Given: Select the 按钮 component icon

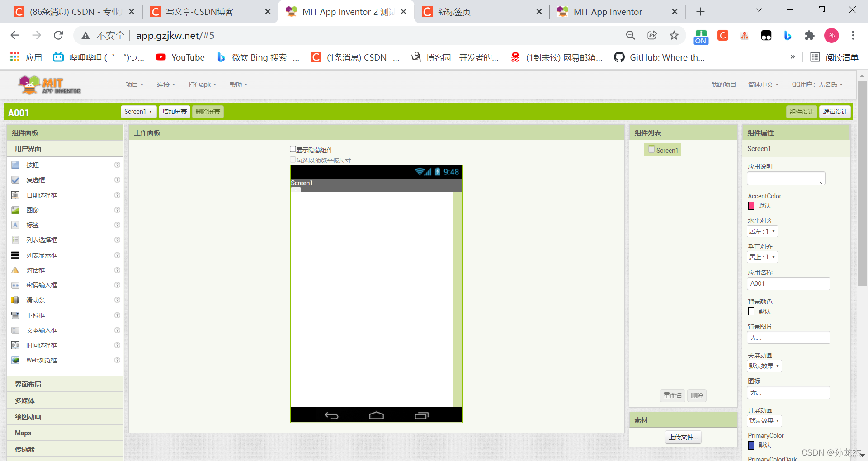Looking at the screenshot, I should tap(15, 165).
